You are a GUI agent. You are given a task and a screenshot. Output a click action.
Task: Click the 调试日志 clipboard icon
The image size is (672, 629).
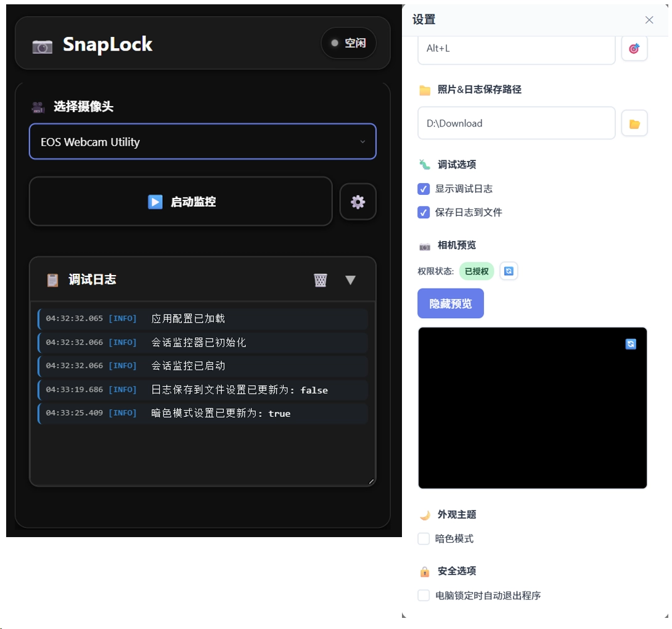pyautogui.click(x=52, y=280)
